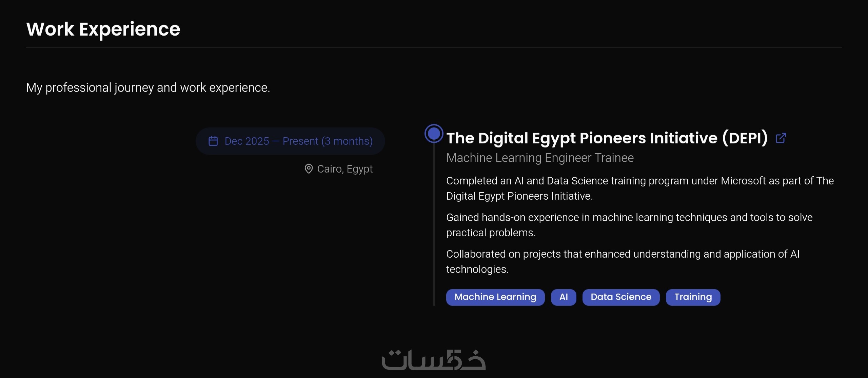The height and width of the screenshot is (378, 868).
Task: Click the divider line under Work Experience
Action: tap(434, 48)
